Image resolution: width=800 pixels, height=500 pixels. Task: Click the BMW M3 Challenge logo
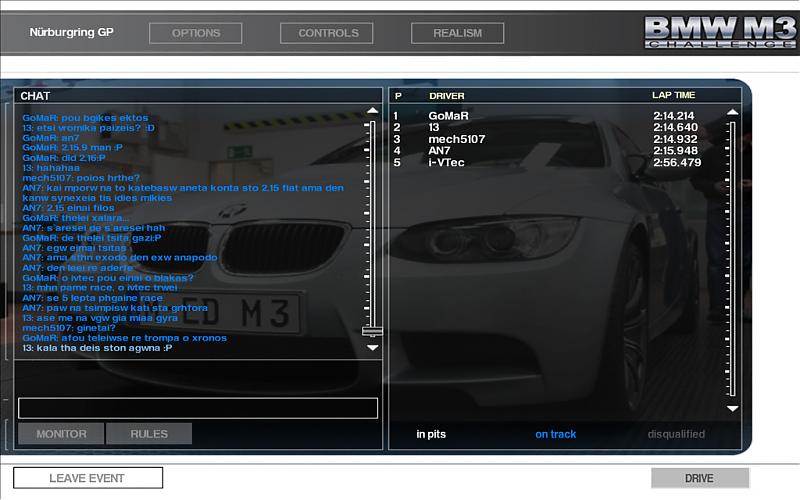720,32
